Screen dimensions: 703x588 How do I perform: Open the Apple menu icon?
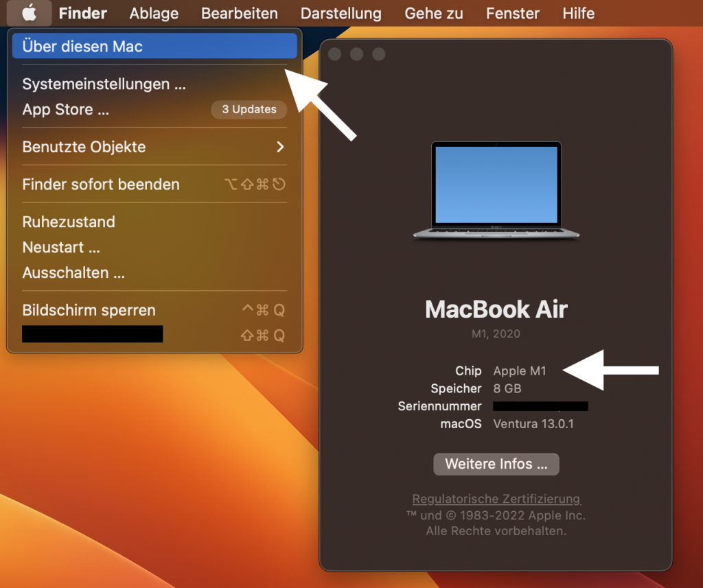coord(29,13)
